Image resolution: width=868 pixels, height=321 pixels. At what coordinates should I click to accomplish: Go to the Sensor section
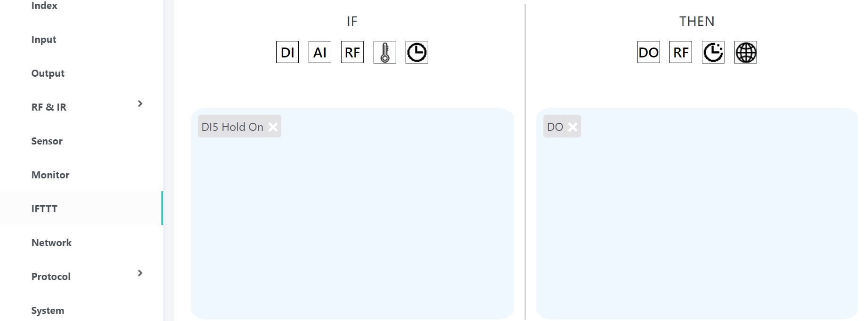(x=47, y=141)
